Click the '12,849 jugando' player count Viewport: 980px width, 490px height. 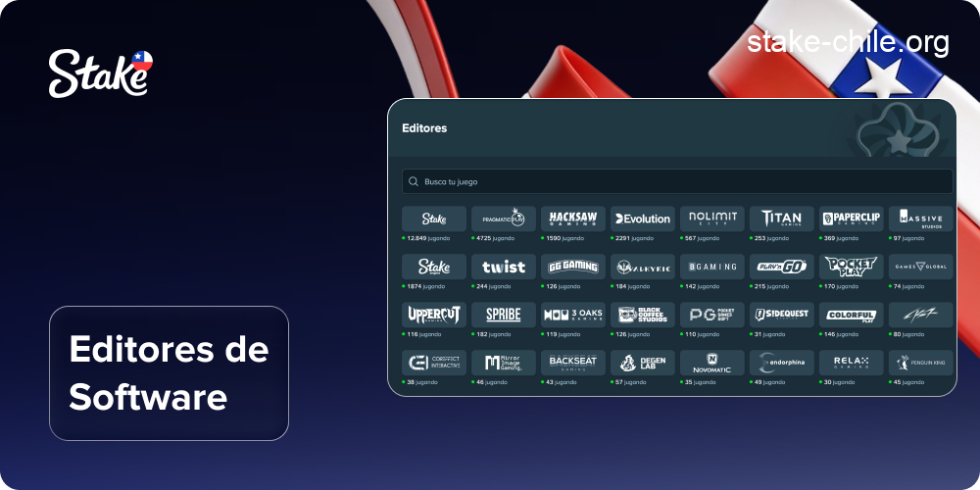pos(425,239)
